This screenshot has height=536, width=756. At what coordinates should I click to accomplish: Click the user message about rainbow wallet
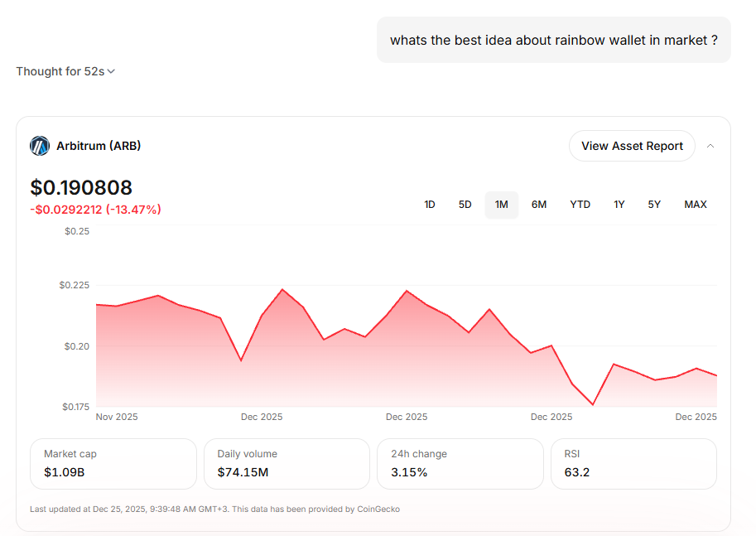(553, 40)
